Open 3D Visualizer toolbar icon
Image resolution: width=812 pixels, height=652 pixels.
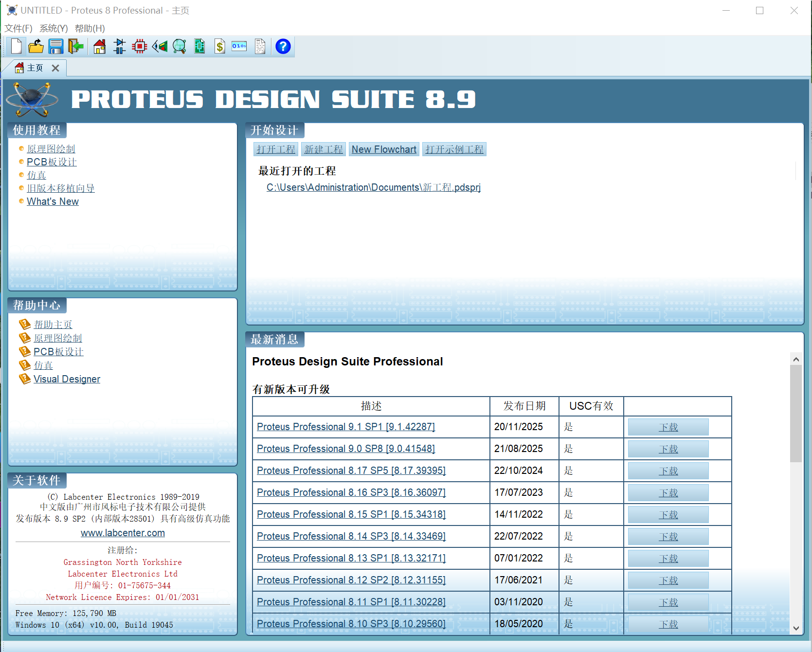click(x=160, y=46)
